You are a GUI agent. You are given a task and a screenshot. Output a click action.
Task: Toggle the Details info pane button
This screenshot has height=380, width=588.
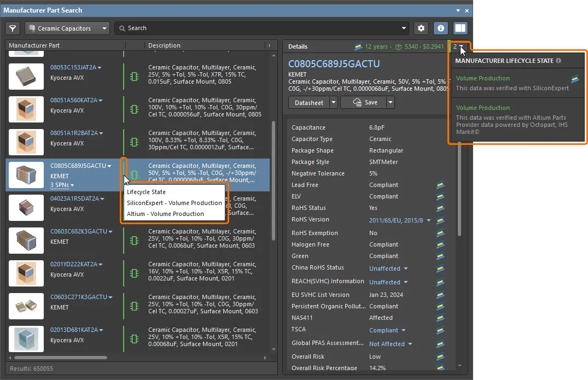tap(441, 28)
